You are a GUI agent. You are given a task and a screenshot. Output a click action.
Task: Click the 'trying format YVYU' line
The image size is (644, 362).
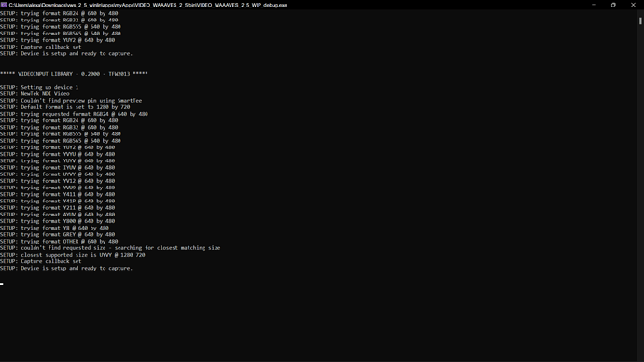coord(58,154)
